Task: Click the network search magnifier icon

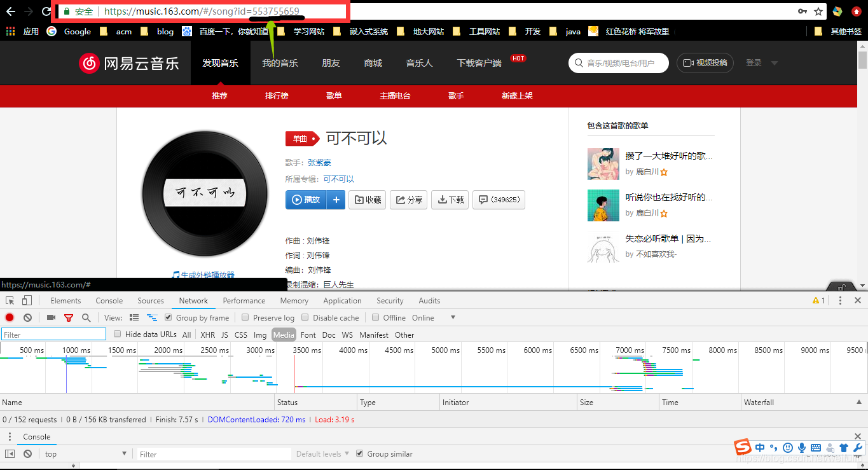Action: (x=86, y=317)
